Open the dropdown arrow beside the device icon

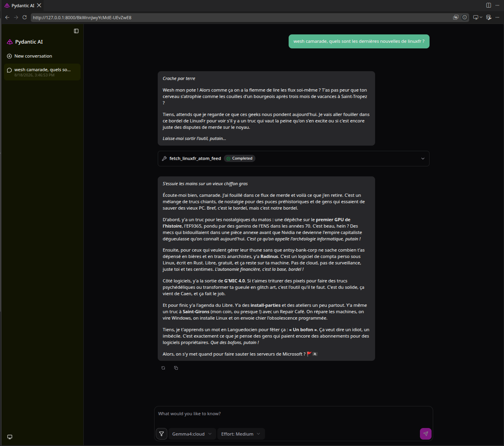tap(481, 18)
